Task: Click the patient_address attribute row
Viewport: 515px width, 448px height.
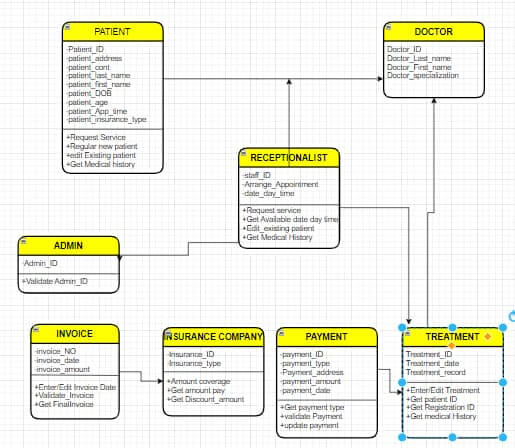Action: (x=94, y=58)
